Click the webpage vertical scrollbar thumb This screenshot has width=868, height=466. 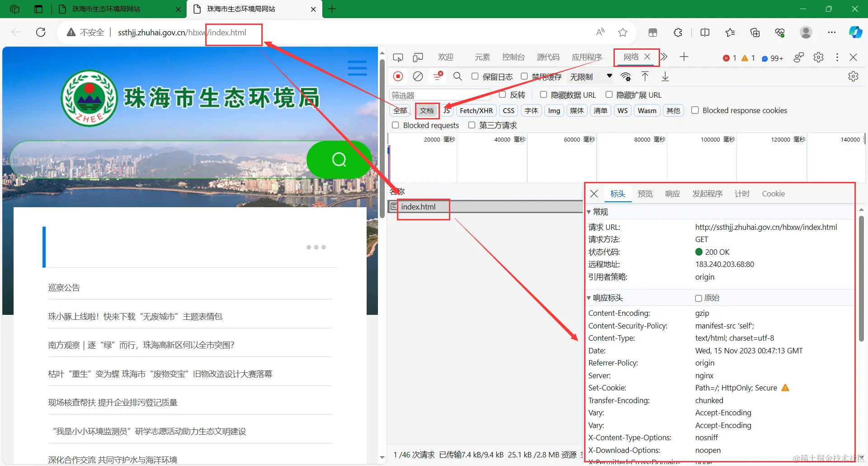coord(382,138)
